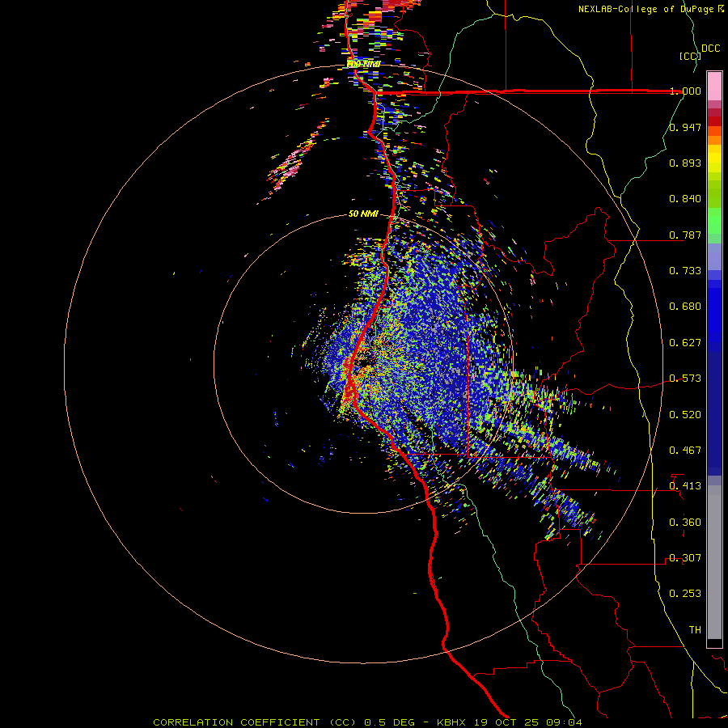
Task: Click the [CC] label above the color scale
Action: [x=691, y=56]
